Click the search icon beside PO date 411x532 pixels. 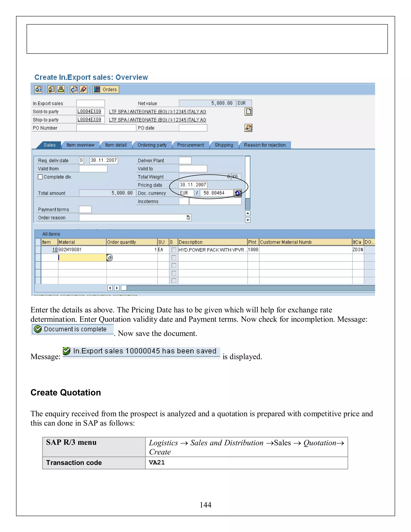tap(248, 128)
